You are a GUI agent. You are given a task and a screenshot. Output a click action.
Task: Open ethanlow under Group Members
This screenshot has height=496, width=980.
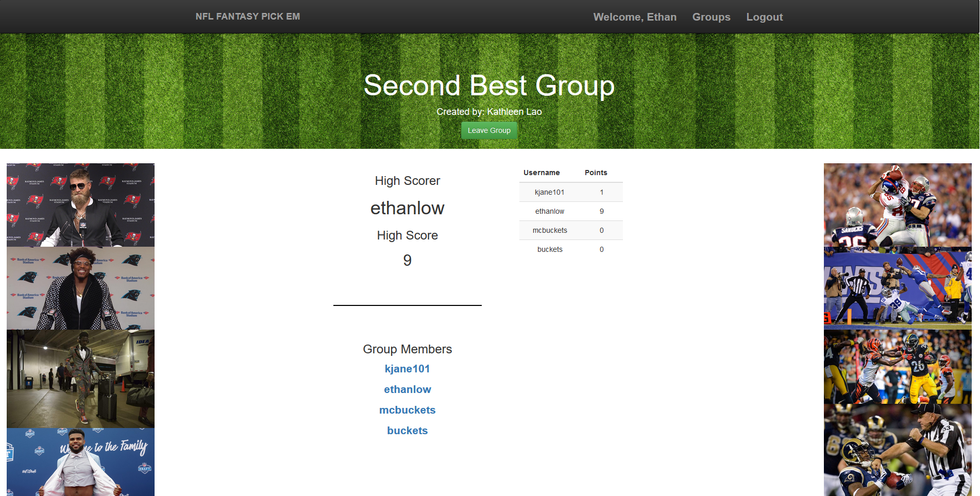(x=407, y=389)
